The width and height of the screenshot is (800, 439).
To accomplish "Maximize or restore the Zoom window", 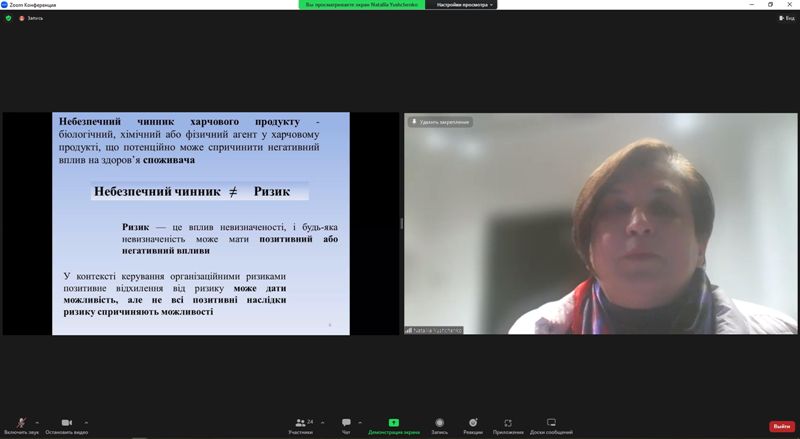I will (770, 5).
